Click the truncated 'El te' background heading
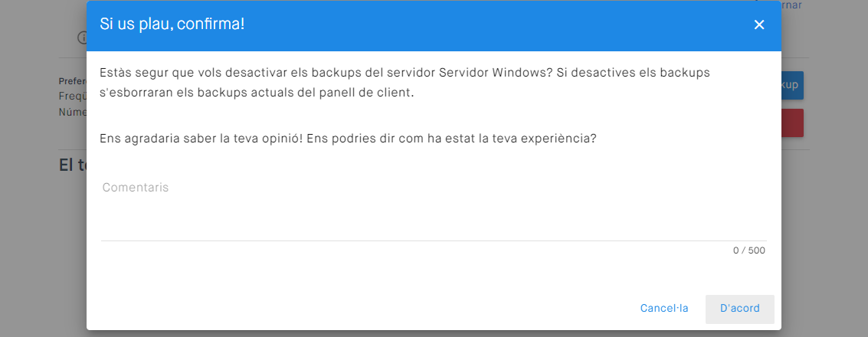The image size is (868, 337). [x=72, y=165]
